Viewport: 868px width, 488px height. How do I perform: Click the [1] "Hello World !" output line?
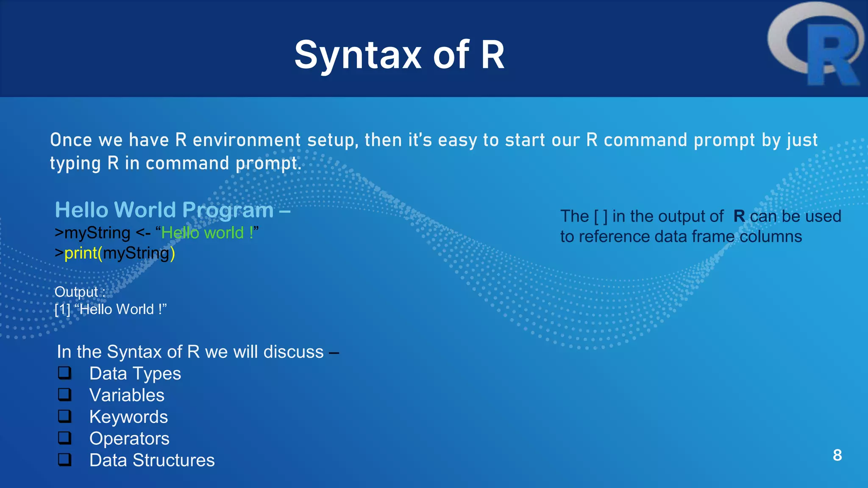(x=111, y=309)
